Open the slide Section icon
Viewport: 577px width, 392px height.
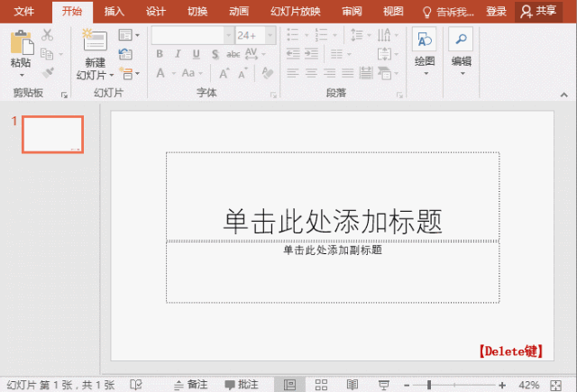tap(126, 73)
